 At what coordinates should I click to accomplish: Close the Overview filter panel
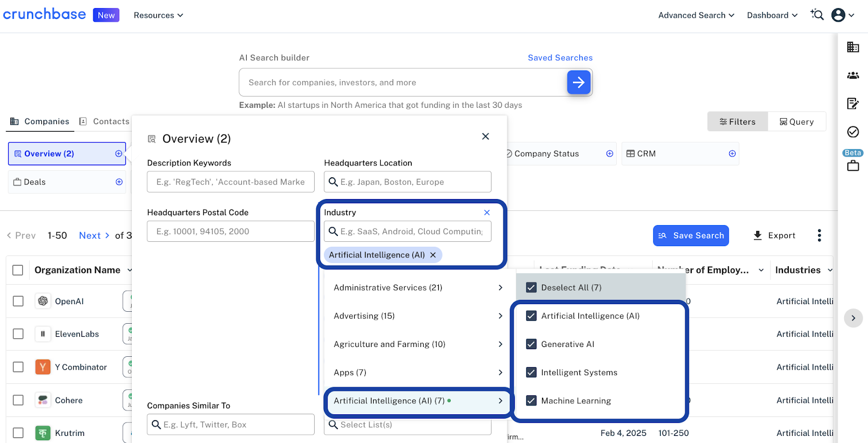pos(486,136)
